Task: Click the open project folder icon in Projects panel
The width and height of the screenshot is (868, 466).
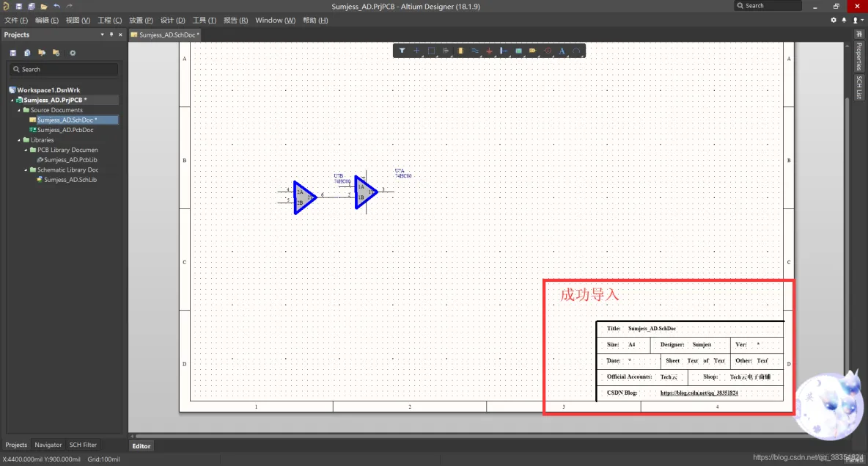Action: [42, 53]
